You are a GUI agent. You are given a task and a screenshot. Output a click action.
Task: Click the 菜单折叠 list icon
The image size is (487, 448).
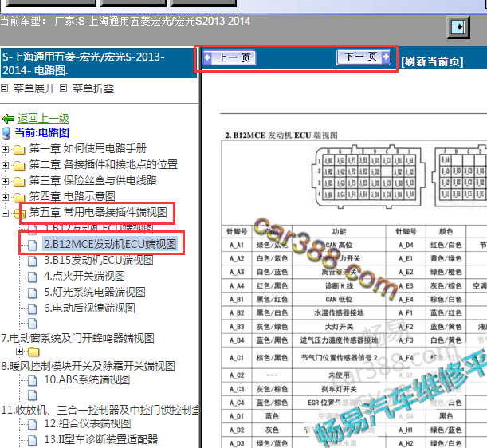[63, 88]
